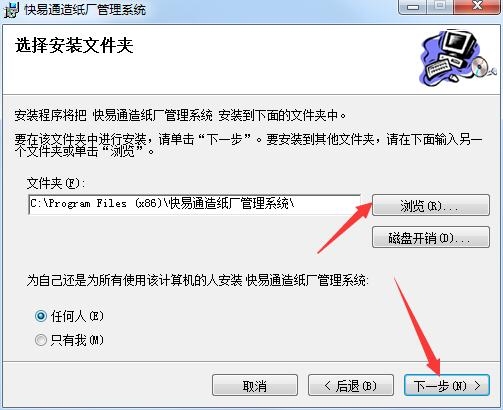Click the 要在该文件夹中进行安装 instruction paragraph
Image resolution: width=503 pixels, height=410 pixels.
click(248, 145)
